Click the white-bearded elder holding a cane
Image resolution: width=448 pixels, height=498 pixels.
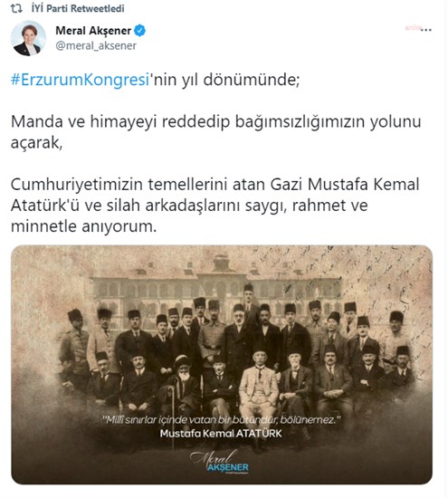click(x=183, y=386)
